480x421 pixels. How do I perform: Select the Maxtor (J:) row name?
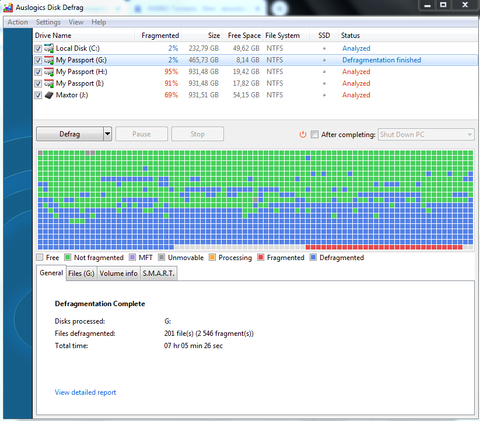click(72, 95)
